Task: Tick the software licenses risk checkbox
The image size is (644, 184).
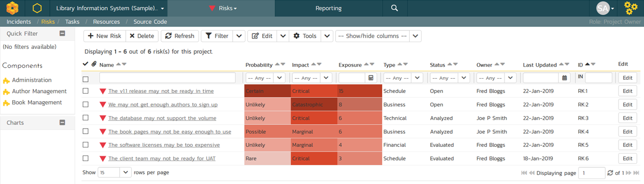Action: [x=86, y=144]
